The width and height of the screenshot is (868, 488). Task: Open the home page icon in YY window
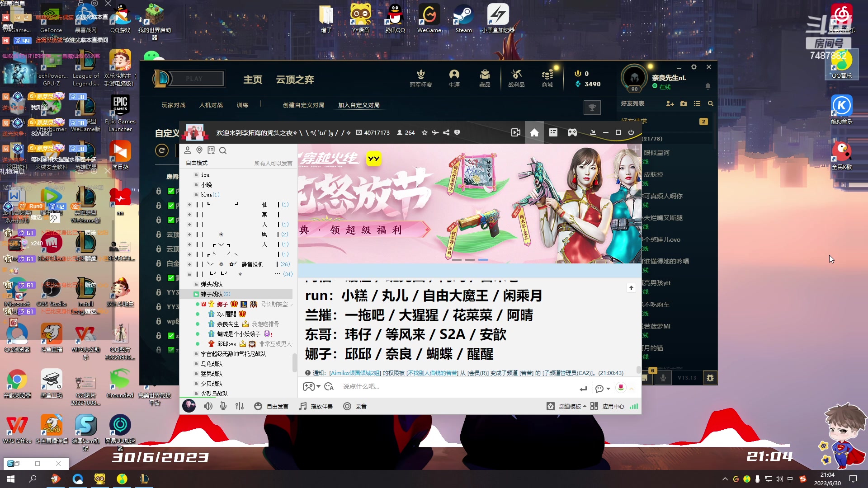click(x=534, y=132)
